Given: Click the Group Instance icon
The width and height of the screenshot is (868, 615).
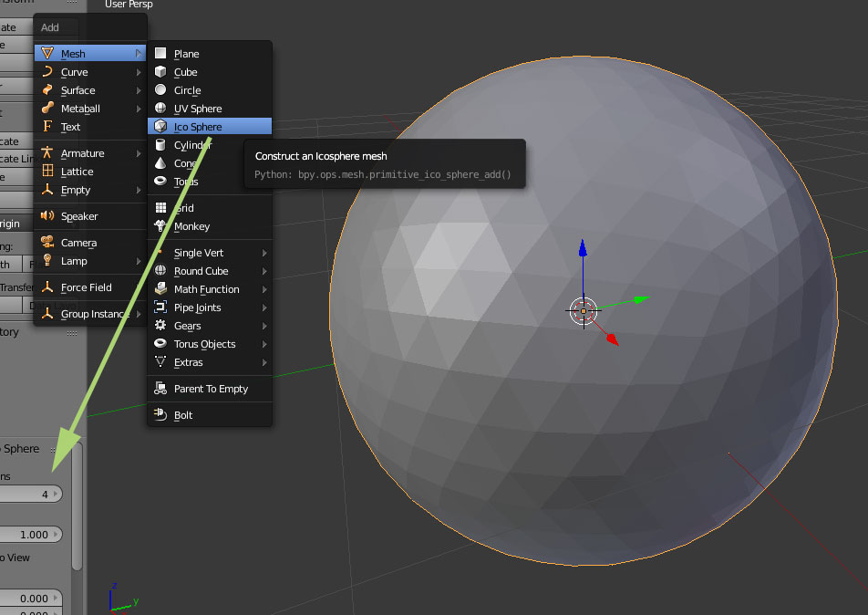Looking at the screenshot, I should point(47,313).
